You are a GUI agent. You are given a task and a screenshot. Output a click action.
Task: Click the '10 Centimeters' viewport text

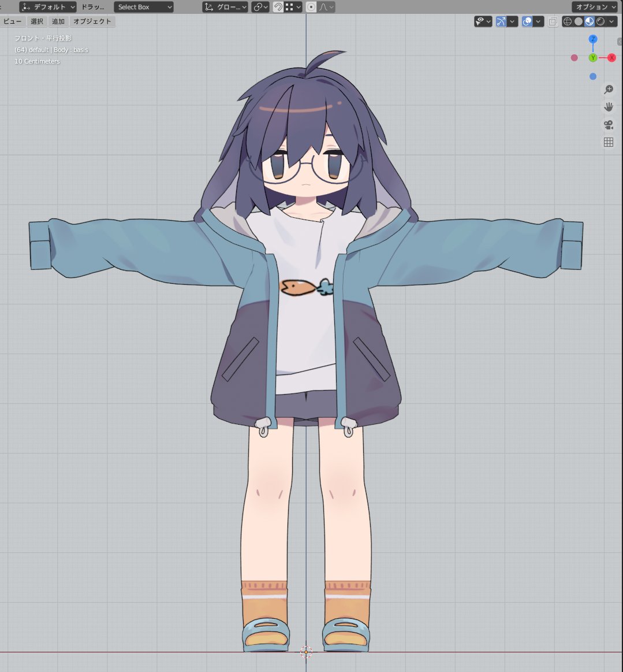tap(38, 61)
